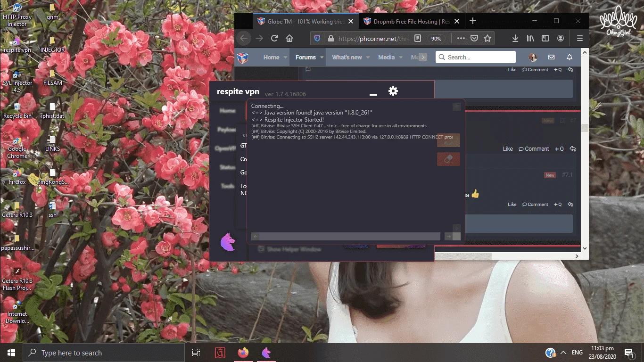The height and width of the screenshot is (362, 644).
Task: Open SVL Injector 4.5 desktop icon
Action: pos(17,81)
